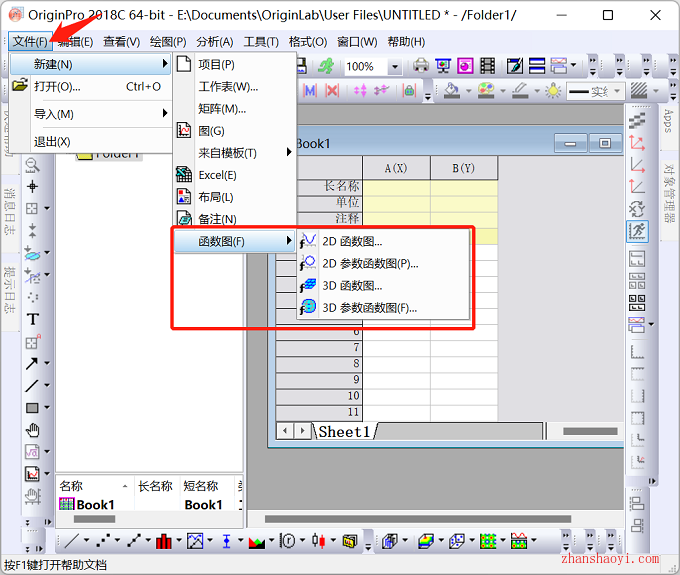Click the blue M marker icon
Viewport: 680px width, 575px height.
click(310, 90)
